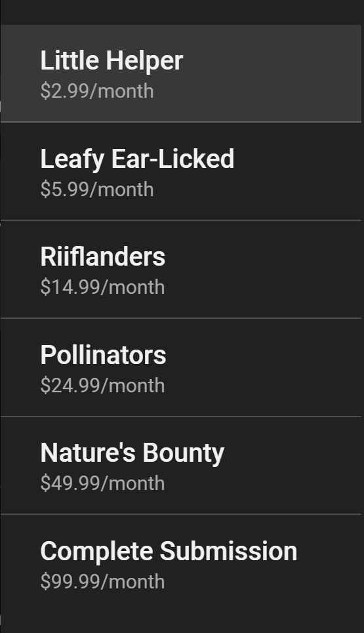Click the Riiflanders heading

click(103, 256)
